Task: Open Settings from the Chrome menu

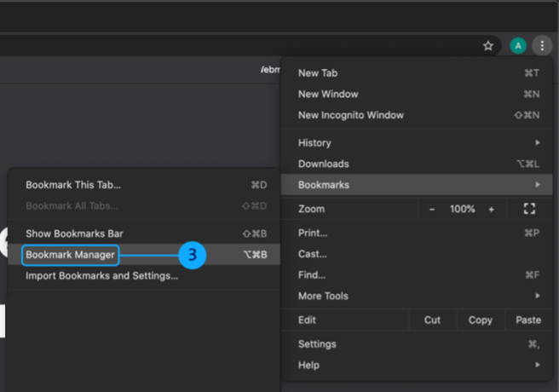Action: click(x=317, y=344)
